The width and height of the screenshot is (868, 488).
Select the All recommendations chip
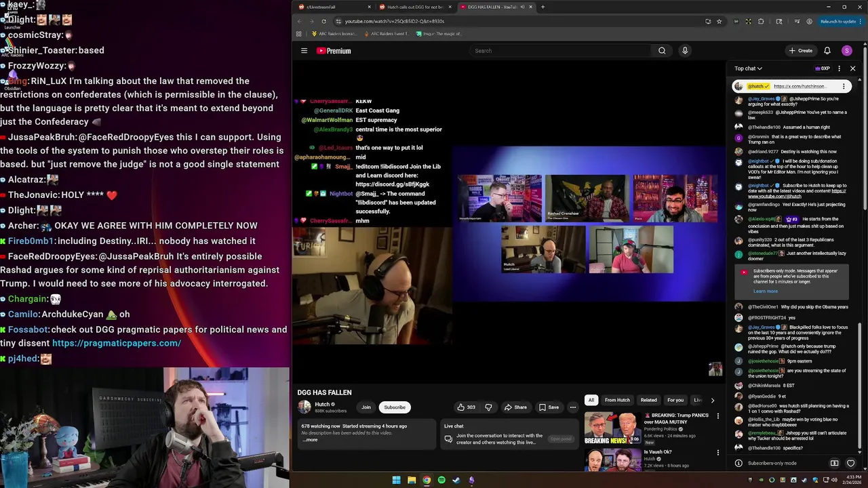pyautogui.click(x=591, y=400)
